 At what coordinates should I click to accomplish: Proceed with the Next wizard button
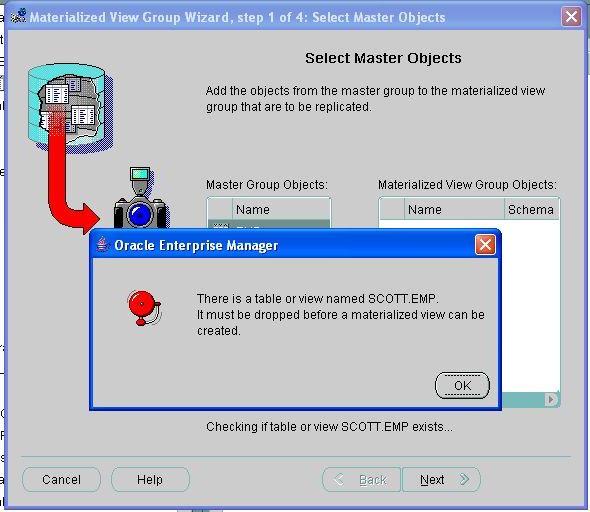pos(441,480)
